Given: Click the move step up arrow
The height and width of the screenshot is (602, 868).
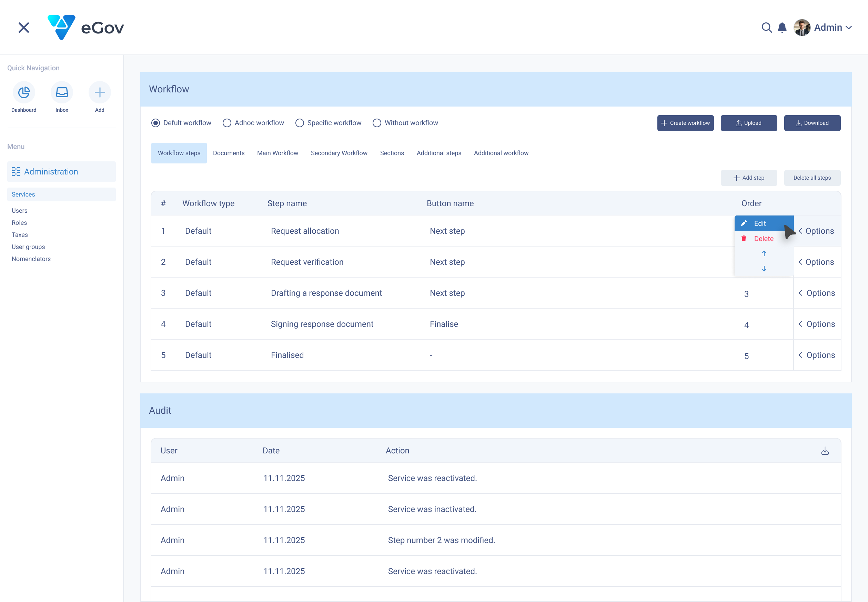Looking at the screenshot, I should pos(764,253).
